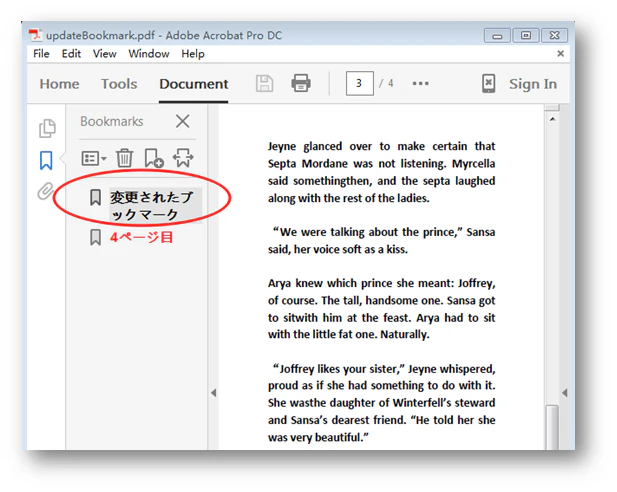Open the Window menu

[149, 54]
